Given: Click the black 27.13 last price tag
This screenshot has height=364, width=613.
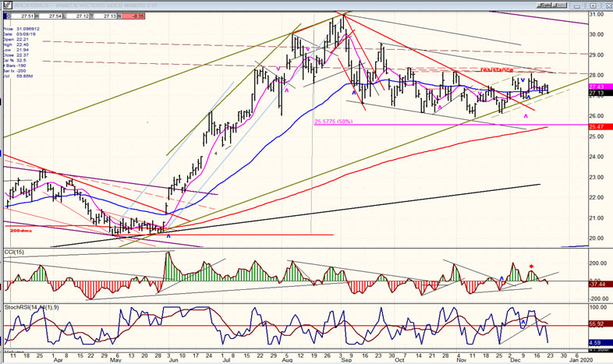Looking at the screenshot, I should click(x=597, y=94).
